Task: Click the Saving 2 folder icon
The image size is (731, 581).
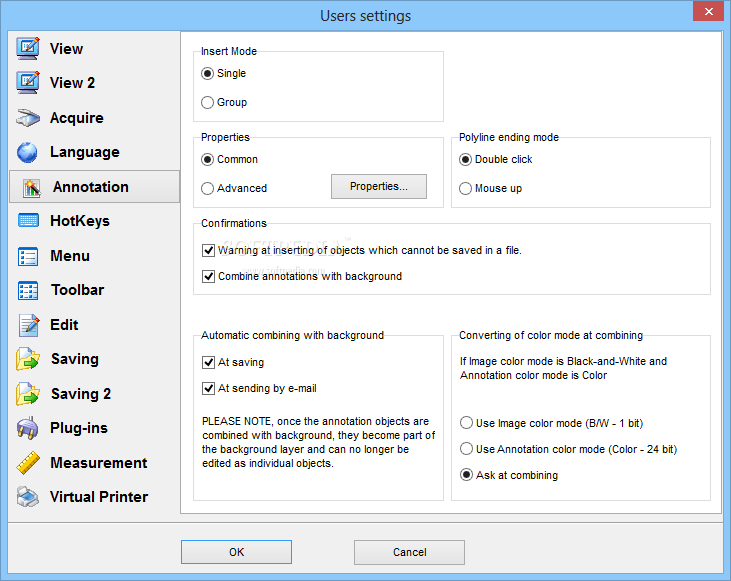Action: tap(28, 394)
